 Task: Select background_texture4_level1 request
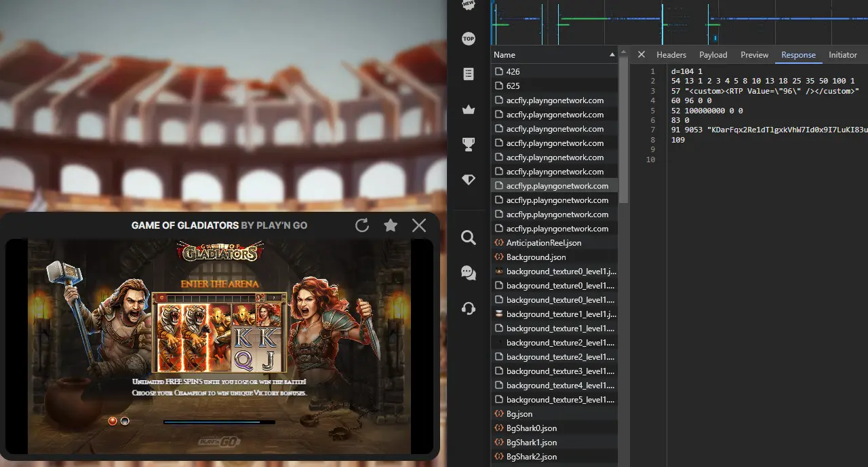(x=554, y=385)
